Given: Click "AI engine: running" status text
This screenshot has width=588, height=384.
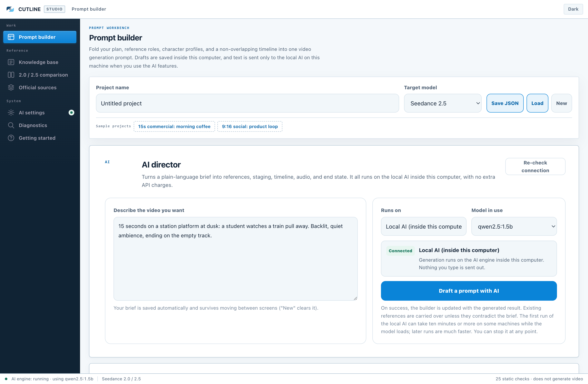Looking at the screenshot, I should coord(52,379).
